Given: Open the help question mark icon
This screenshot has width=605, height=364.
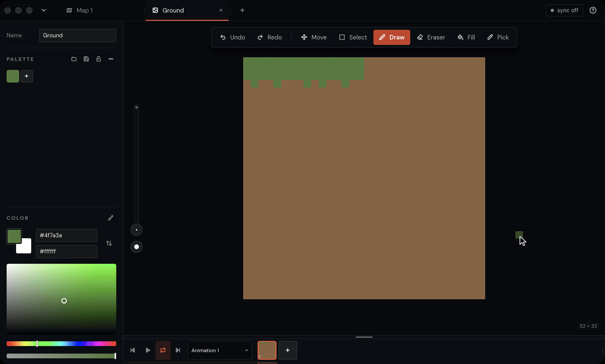Looking at the screenshot, I should 593,10.
